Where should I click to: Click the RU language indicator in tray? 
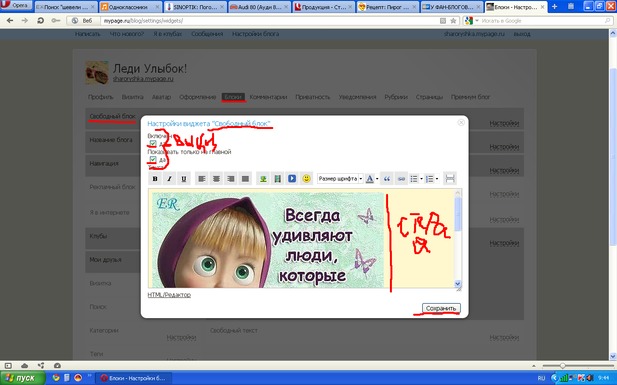click(541, 378)
